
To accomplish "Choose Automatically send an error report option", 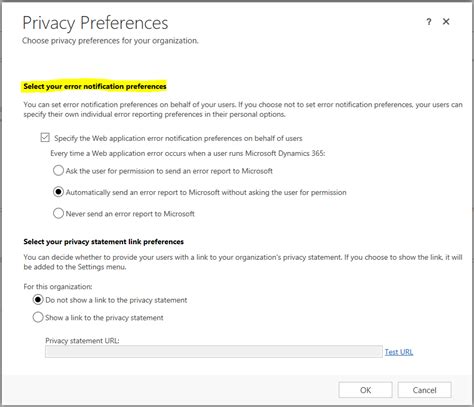I will [x=58, y=192].
